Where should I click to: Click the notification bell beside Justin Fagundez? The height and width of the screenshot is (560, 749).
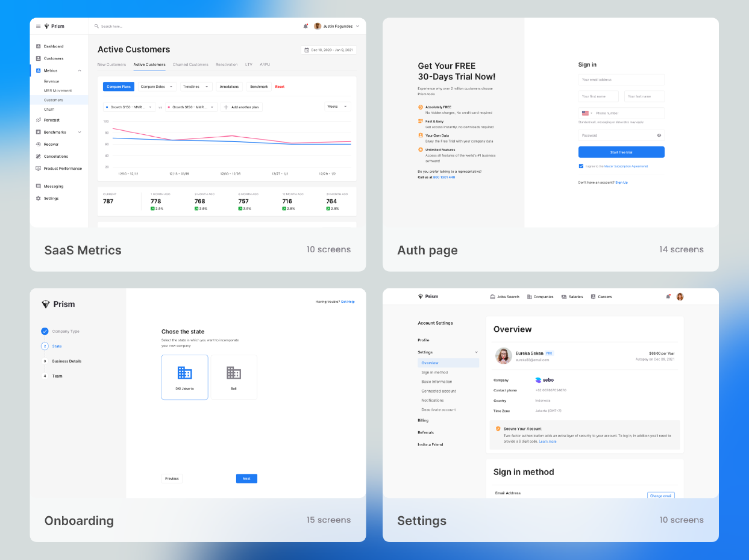coord(306,26)
